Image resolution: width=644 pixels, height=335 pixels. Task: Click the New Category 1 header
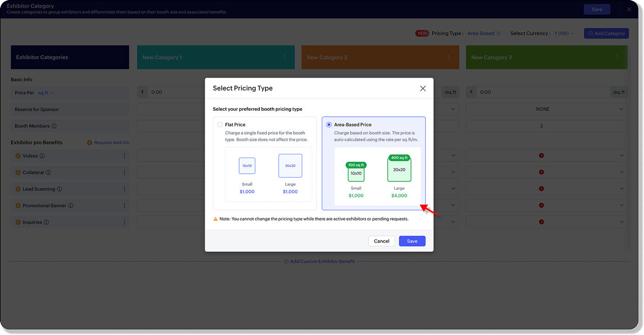216,57
